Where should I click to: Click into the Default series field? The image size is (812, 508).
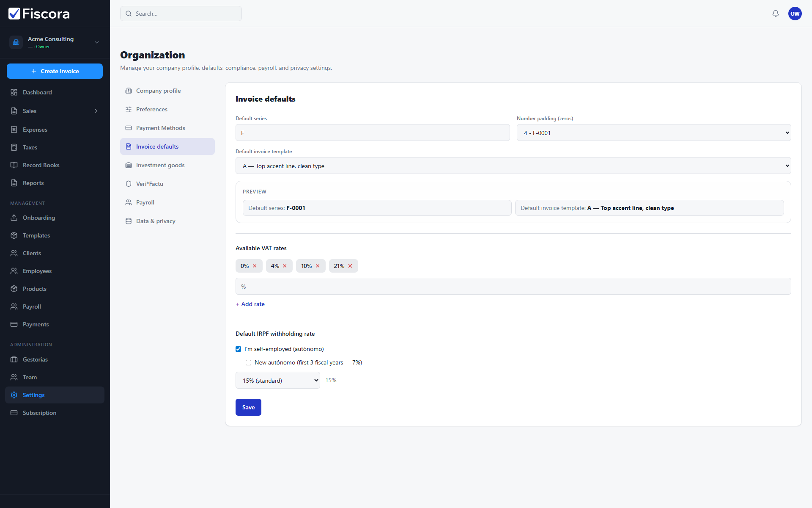[x=373, y=133]
